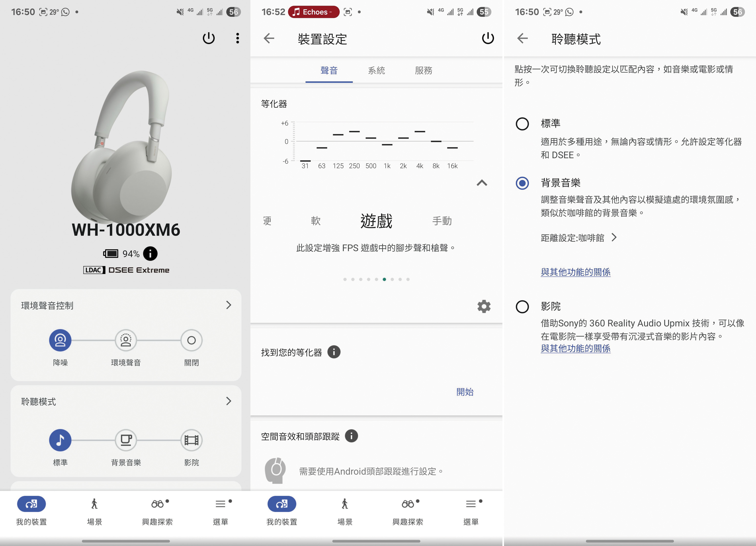The width and height of the screenshot is (756, 546).
Task: Select 環境聲音 ambient sound mode icon
Action: coord(126,340)
